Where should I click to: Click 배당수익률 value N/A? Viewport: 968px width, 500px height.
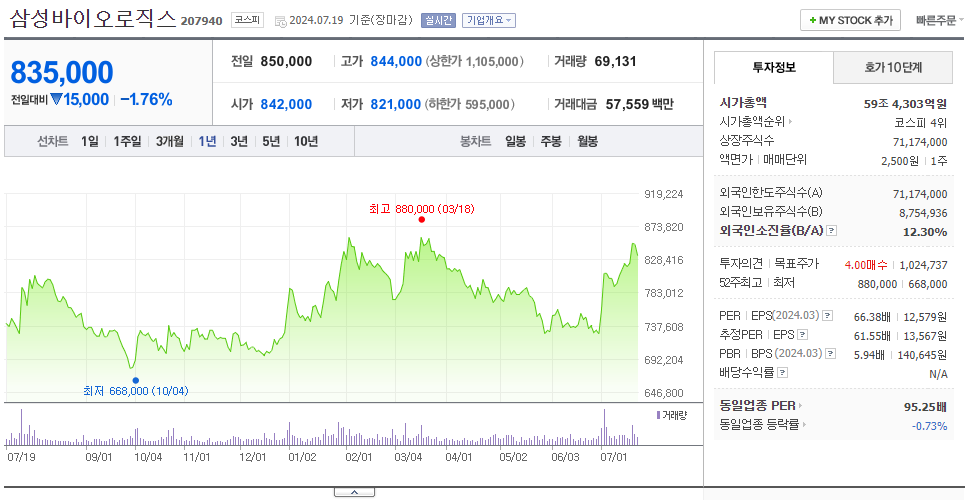click(x=938, y=374)
